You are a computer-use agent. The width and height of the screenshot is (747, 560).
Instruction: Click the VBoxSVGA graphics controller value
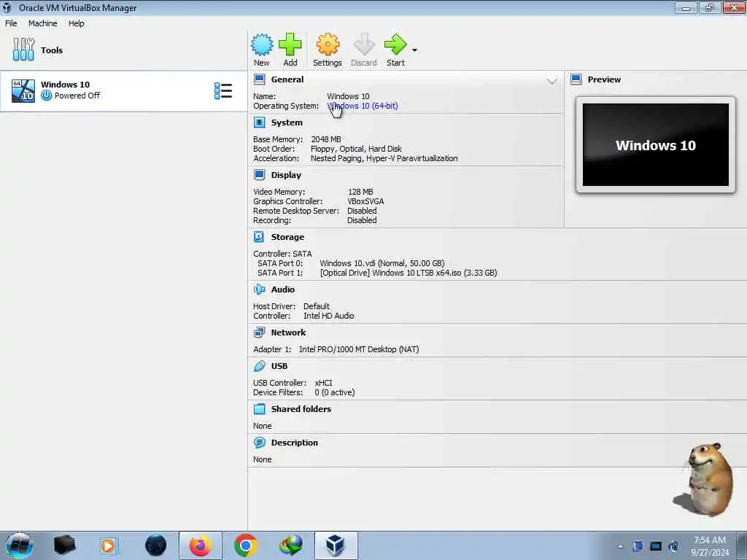[366, 201]
